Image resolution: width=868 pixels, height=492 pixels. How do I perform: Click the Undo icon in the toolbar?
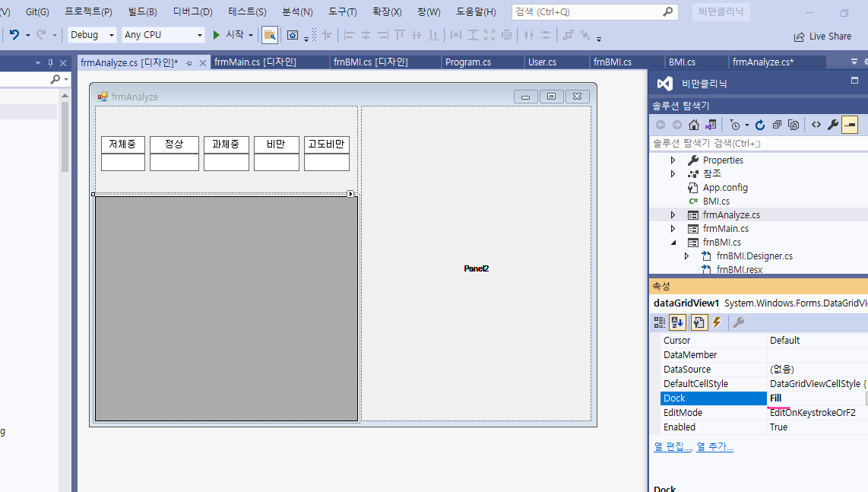click(14, 34)
